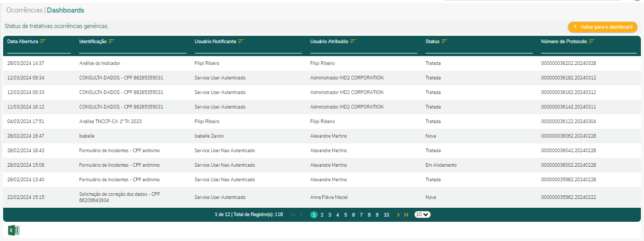Open the Ocorrências breadcrumb link
Image resolution: width=644 pixels, height=241 pixels.
(24, 10)
